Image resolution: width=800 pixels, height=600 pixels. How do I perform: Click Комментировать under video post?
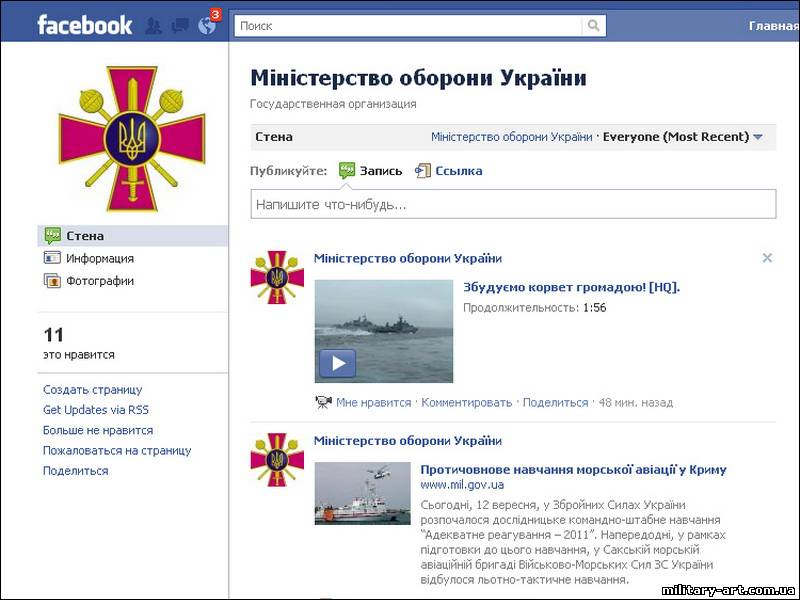click(466, 403)
